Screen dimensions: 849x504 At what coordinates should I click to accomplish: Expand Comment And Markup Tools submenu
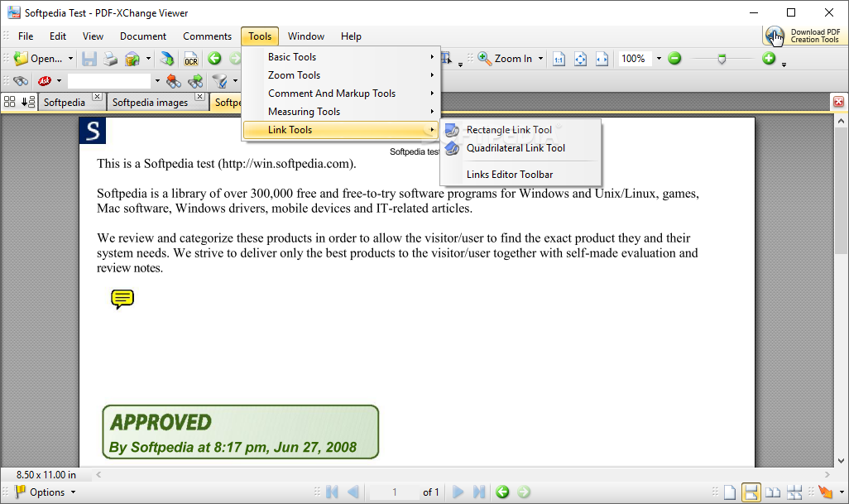[x=341, y=94]
